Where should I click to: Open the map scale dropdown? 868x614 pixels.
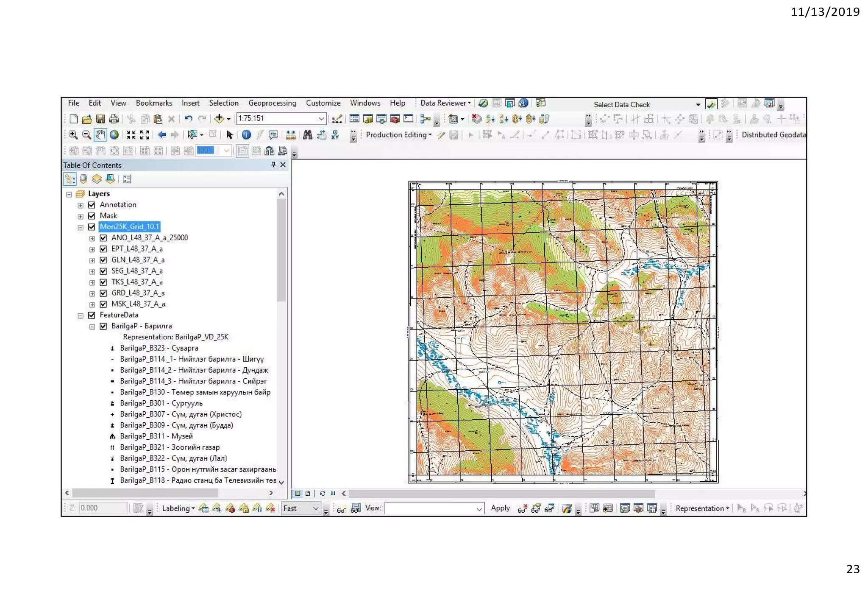[321, 119]
